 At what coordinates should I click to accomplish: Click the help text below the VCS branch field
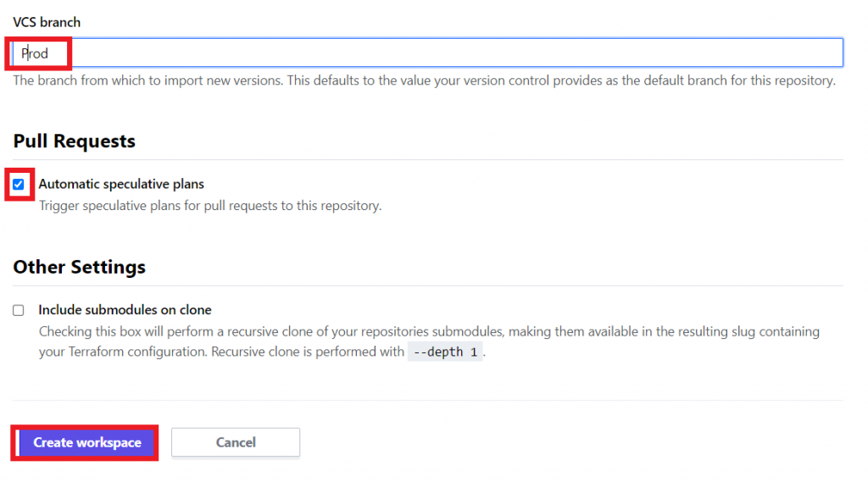click(x=424, y=81)
